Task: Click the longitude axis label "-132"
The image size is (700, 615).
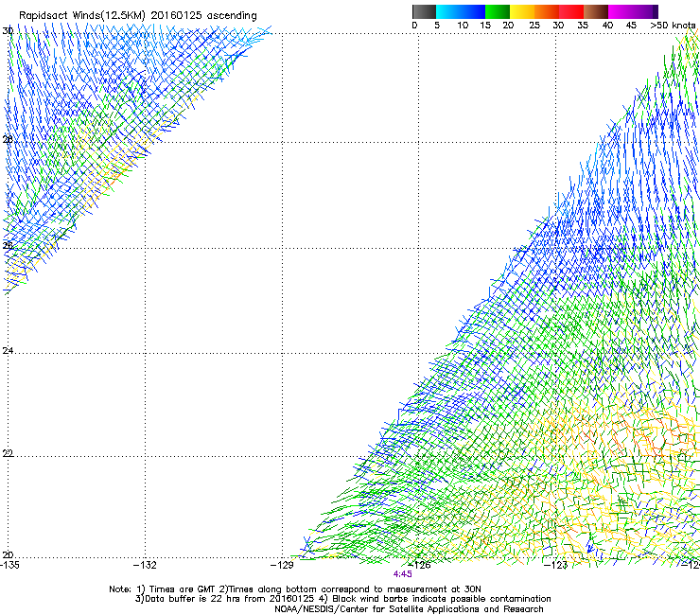Action: pyautogui.click(x=145, y=565)
